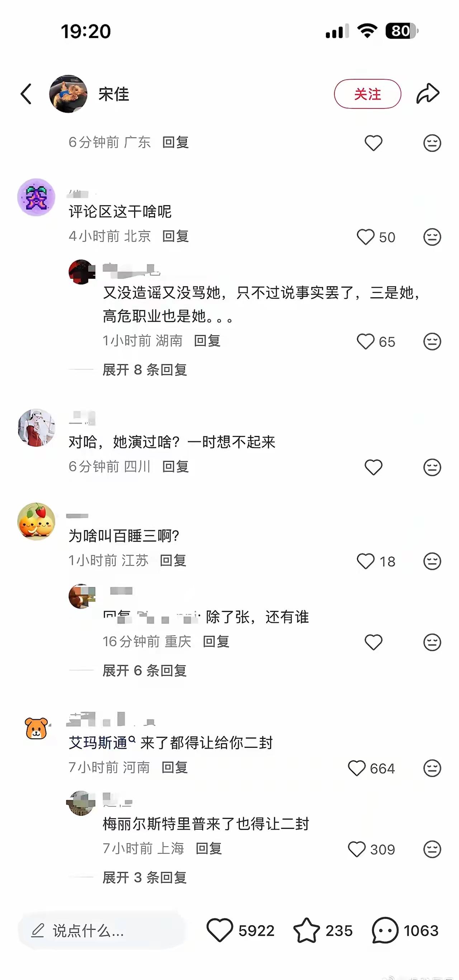The width and height of the screenshot is (459, 980).
Task: Dislike the 对哈，她演过啥 comment
Action: point(432,467)
